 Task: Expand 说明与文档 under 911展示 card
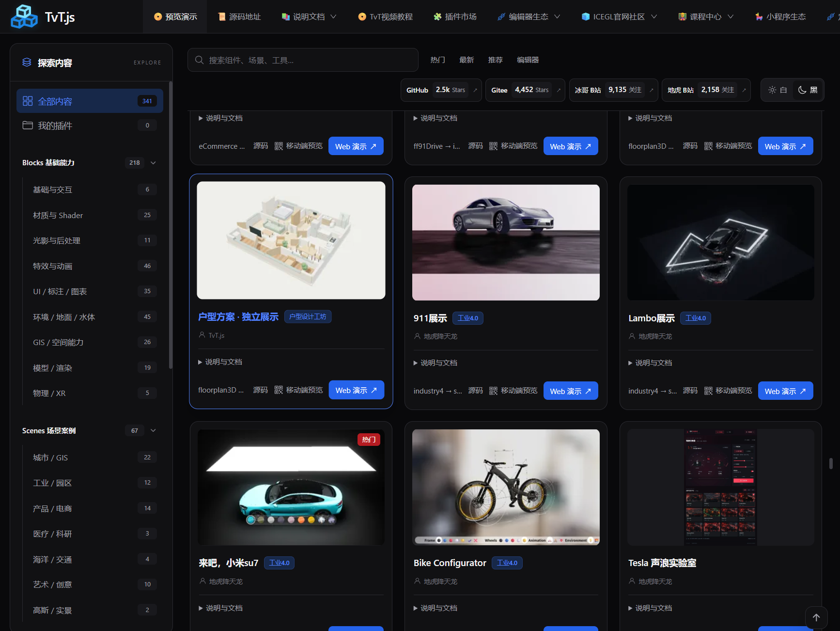(x=435, y=363)
